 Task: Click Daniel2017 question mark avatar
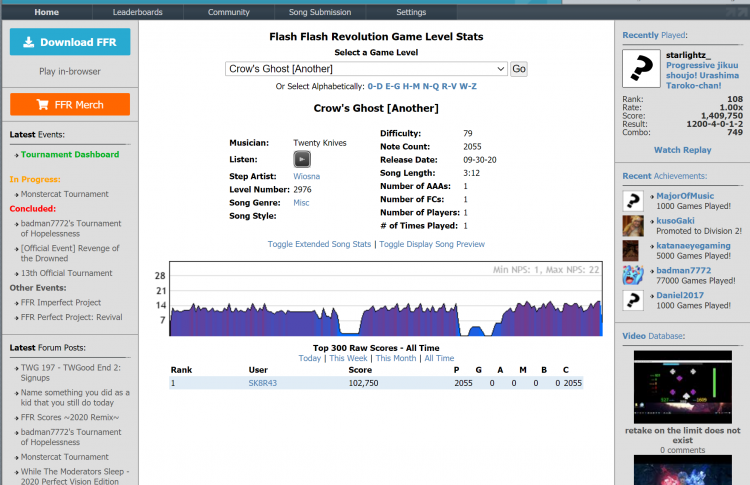point(632,300)
